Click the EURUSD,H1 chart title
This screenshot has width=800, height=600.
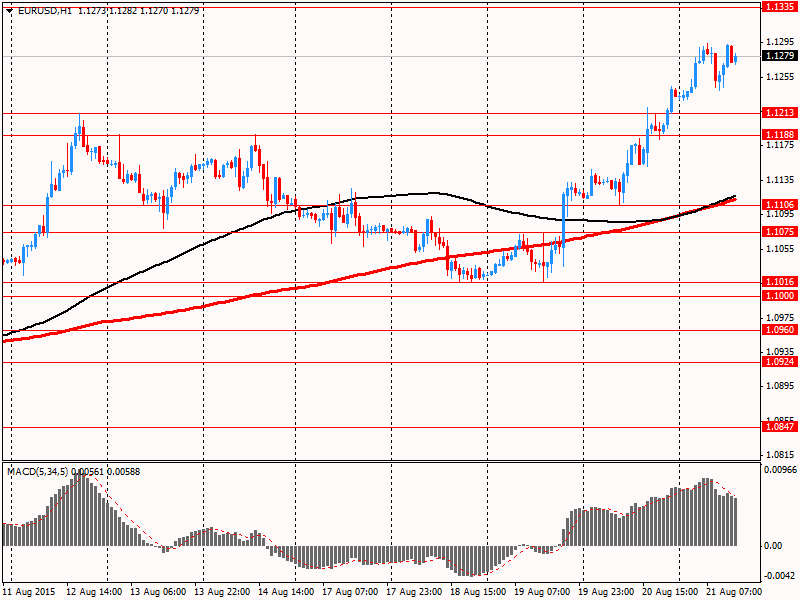45,11
